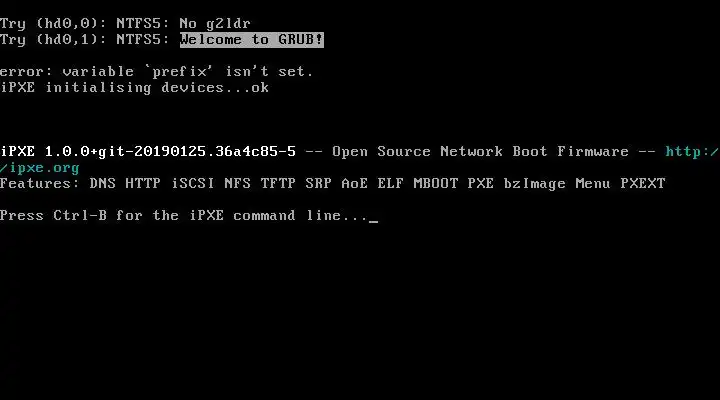Click the highlighted 'Welcome to GRUB!' text
720x400 pixels.
[x=252, y=39]
